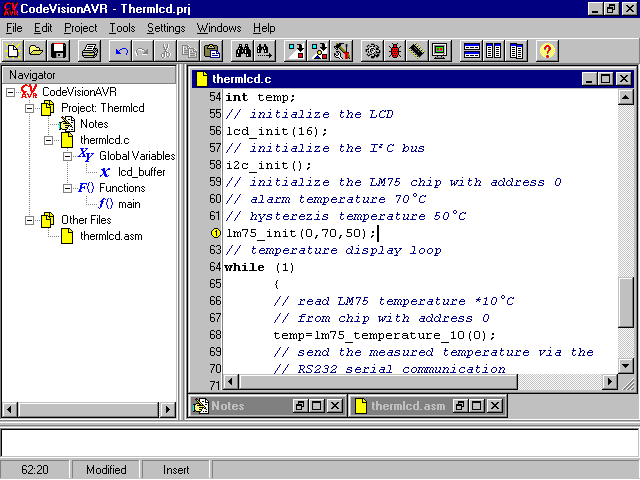The image size is (640, 480).
Task: Open the chip programmer icon
Action: click(x=417, y=51)
